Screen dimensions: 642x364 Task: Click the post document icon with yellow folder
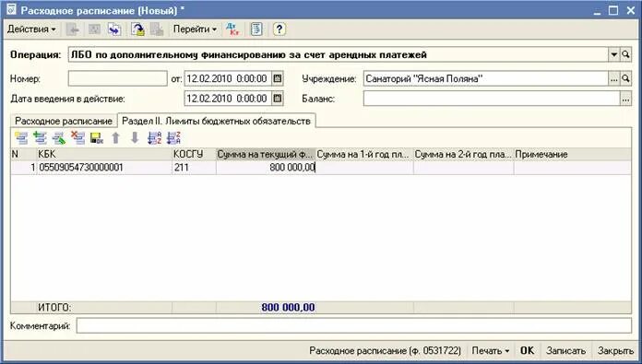[x=138, y=29]
